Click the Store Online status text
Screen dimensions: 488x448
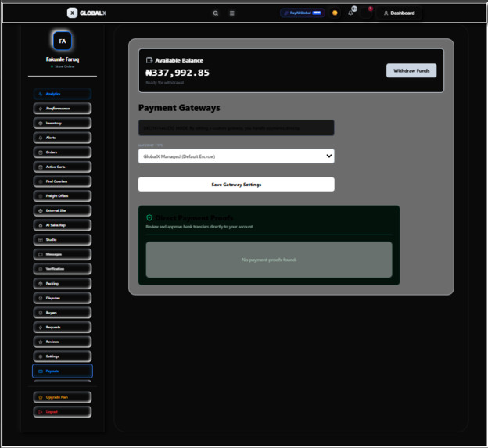pyautogui.click(x=64, y=66)
